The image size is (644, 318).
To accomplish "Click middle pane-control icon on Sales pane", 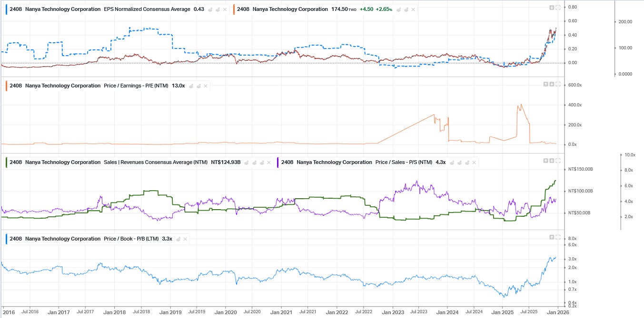I will click(x=552, y=160).
